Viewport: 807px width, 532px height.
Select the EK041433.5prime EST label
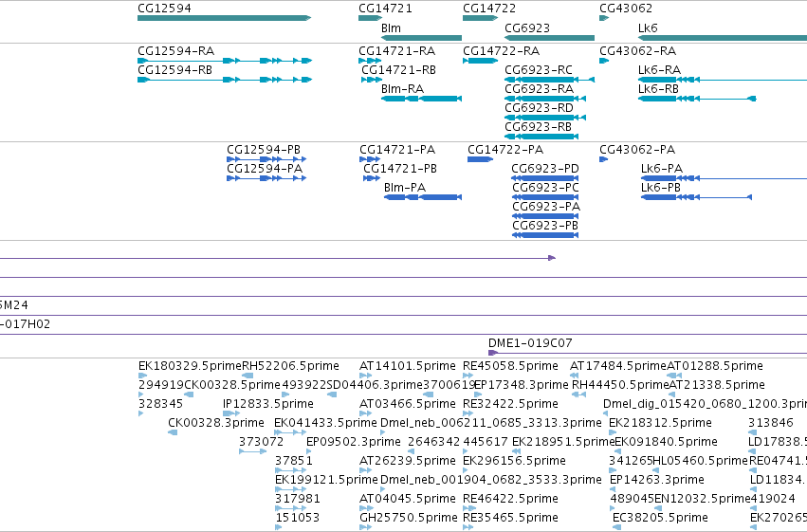[x=326, y=423]
